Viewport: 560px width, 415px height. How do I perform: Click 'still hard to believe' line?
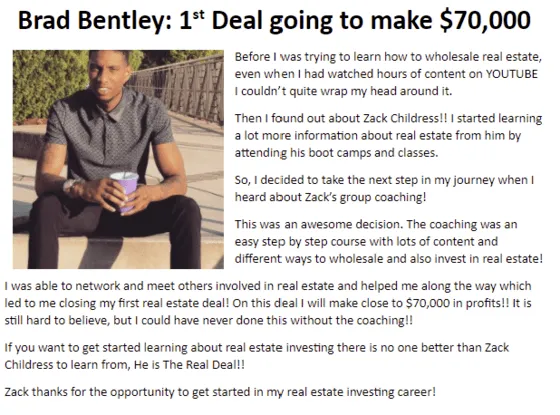point(55,320)
